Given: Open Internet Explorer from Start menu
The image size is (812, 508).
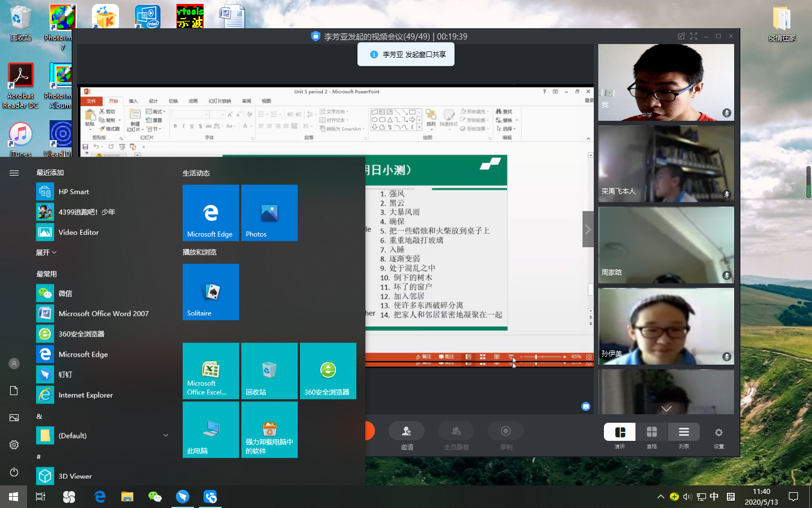Looking at the screenshot, I should tap(103, 395).
